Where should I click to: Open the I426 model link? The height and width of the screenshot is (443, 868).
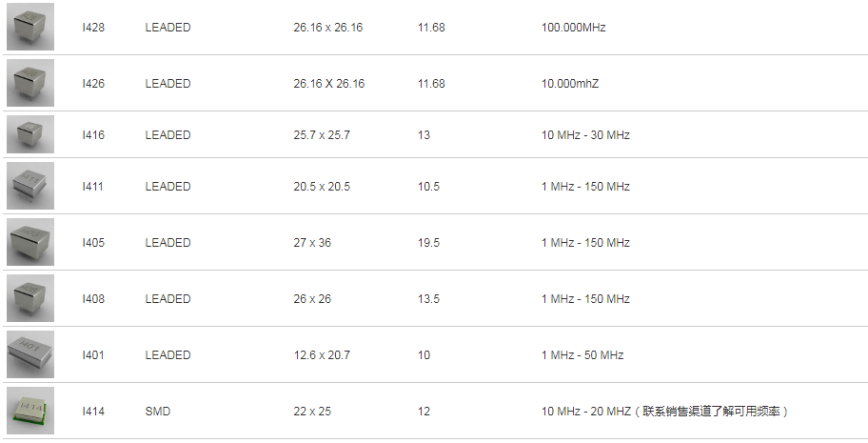pyautogui.click(x=93, y=84)
